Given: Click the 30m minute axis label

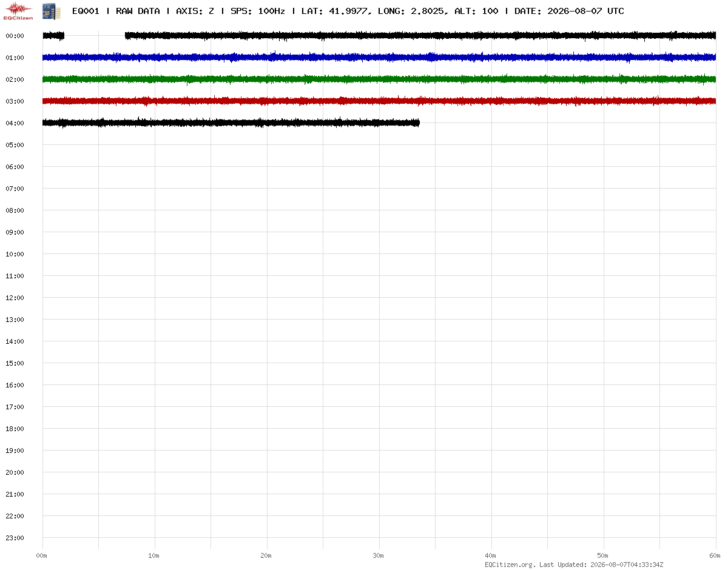Looking at the screenshot, I should 379,555.
